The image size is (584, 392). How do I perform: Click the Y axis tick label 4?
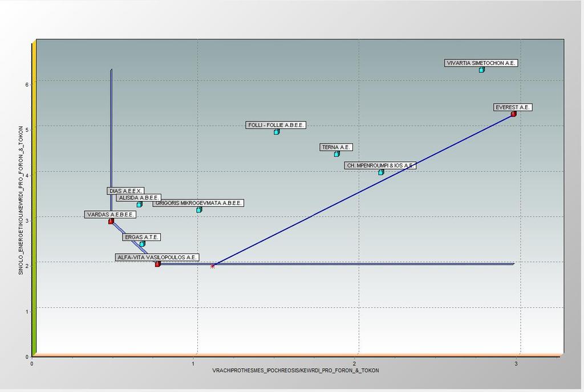coord(27,175)
